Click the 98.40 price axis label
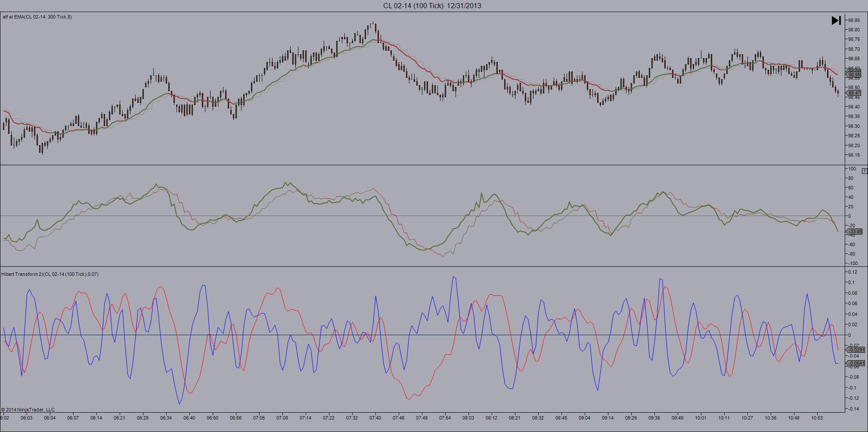The height and width of the screenshot is (432, 868). click(x=854, y=107)
